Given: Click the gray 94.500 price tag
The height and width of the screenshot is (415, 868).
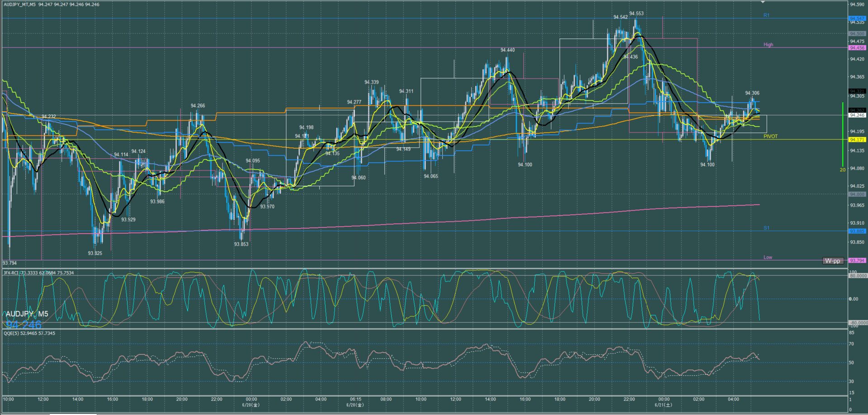Looking at the screenshot, I should (x=857, y=34).
